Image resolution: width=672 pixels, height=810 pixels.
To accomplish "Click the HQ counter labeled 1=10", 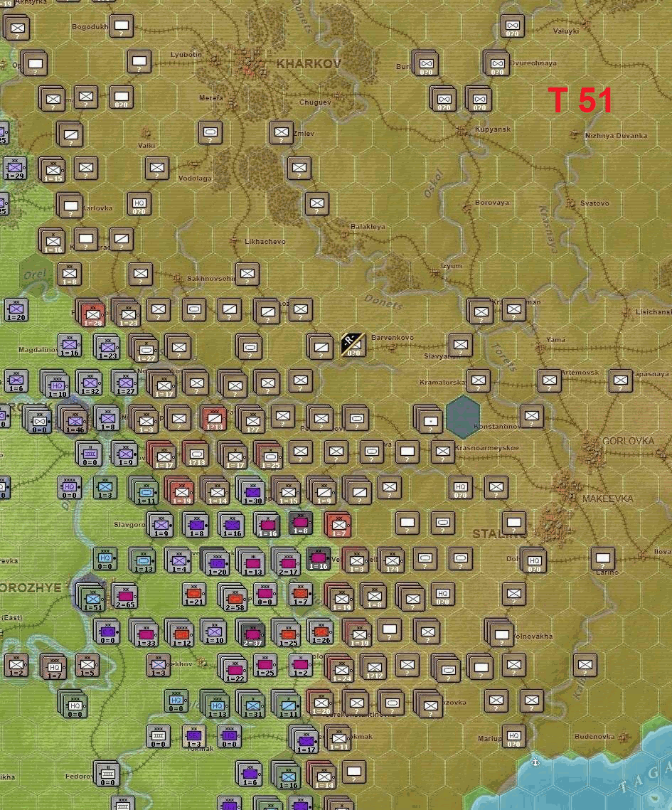I will click(x=57, y=385).
